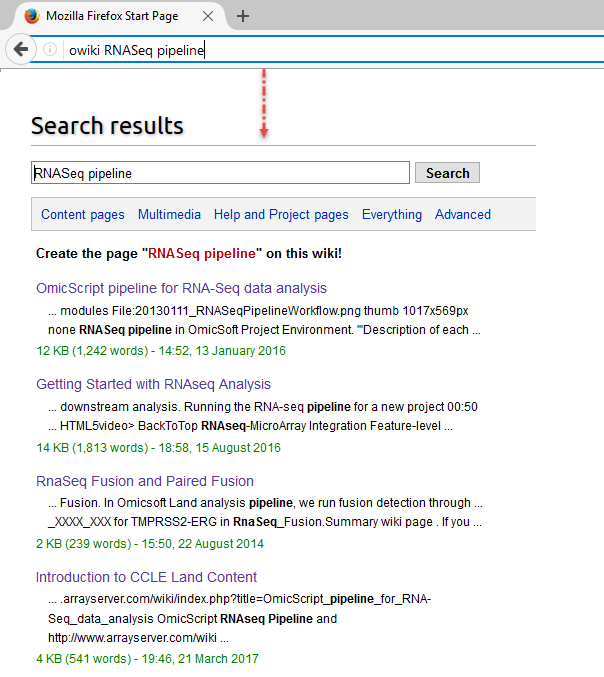Switch to Content pages search filter
This screenshot has width=604, height=677.
83,214
